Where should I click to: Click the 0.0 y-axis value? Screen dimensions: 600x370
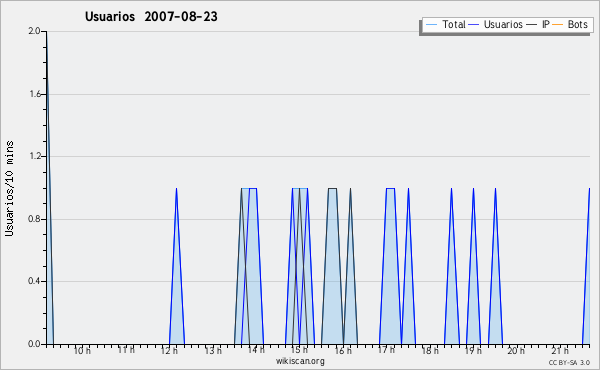coord(34,344)
